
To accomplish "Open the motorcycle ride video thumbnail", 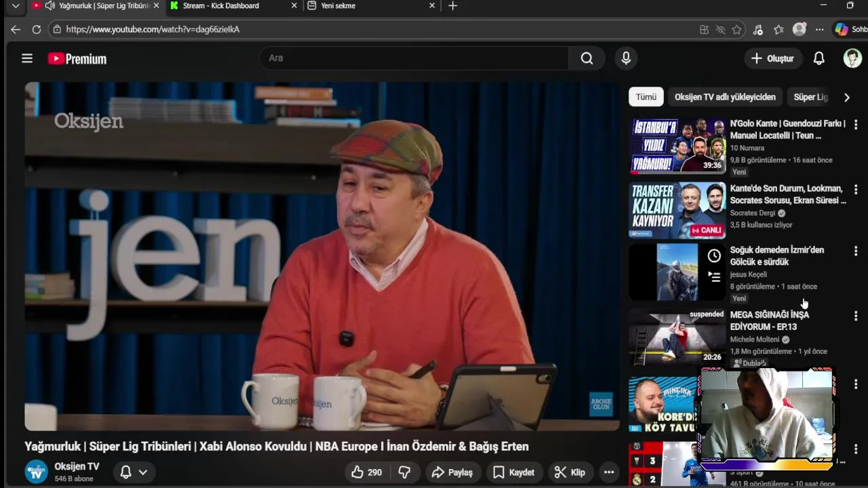I will pos(677,272).
